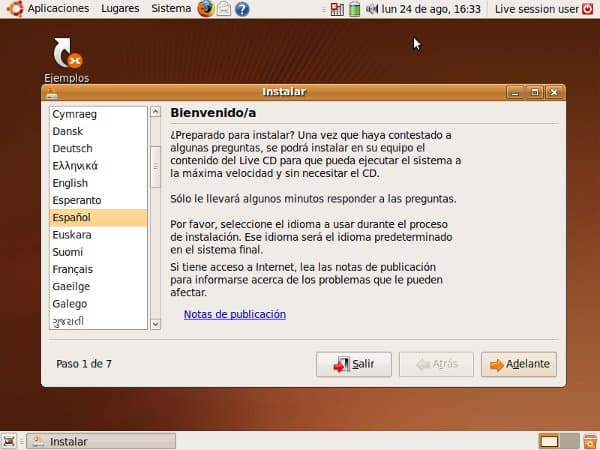Choose Français from the language list

[x=72, y=269]
